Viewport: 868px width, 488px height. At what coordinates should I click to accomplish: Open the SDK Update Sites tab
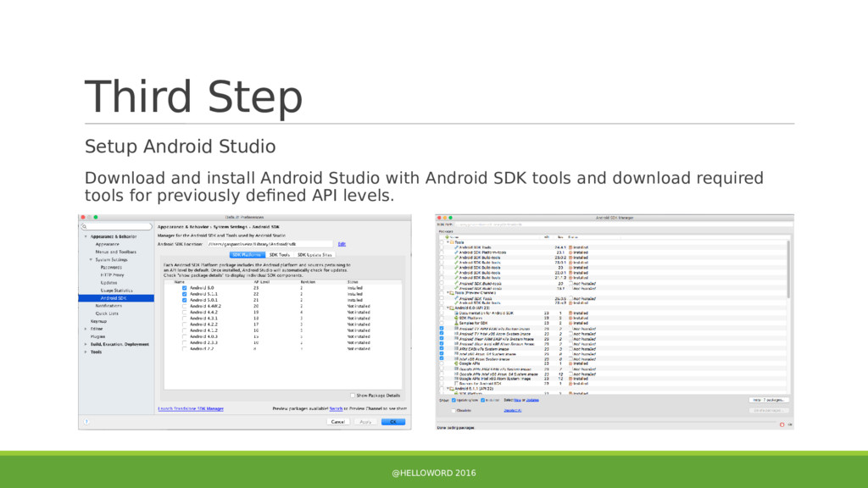[x=314, y=254]
